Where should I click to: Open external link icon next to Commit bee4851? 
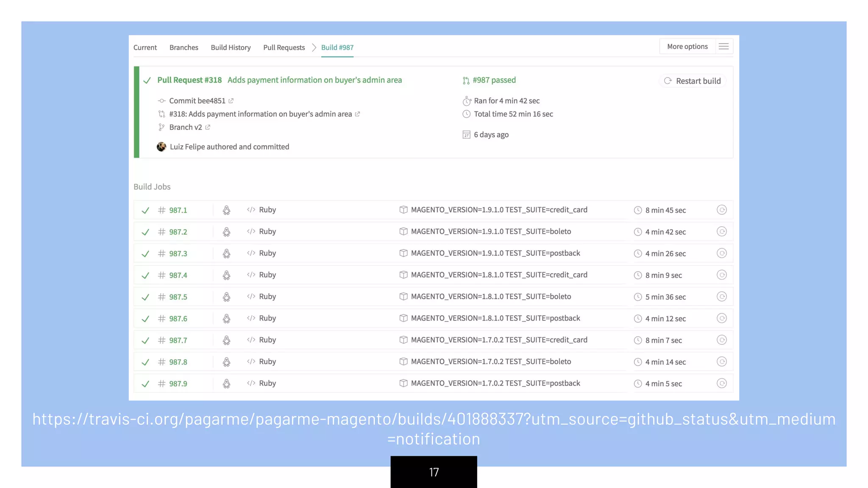[231, 101]
